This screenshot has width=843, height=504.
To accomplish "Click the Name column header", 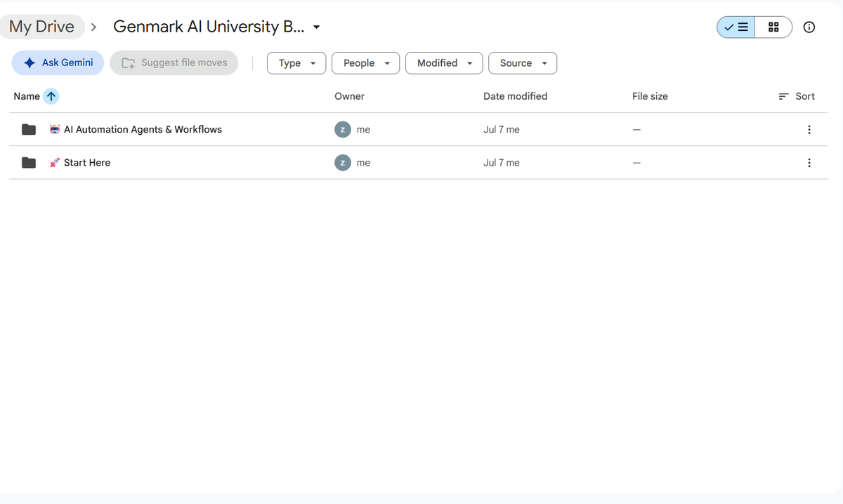I will click(27, 96).
